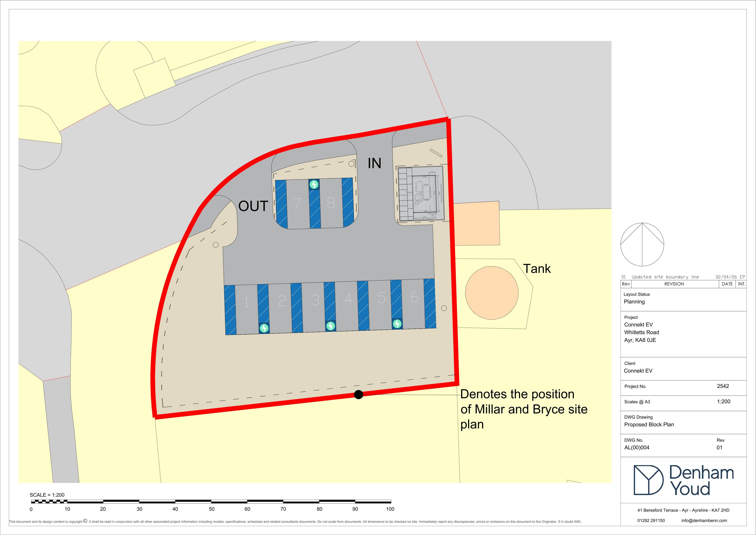Screen dimensions: 756x535
Task: Select parking bay number 2
Action: (x=282, y=301)
